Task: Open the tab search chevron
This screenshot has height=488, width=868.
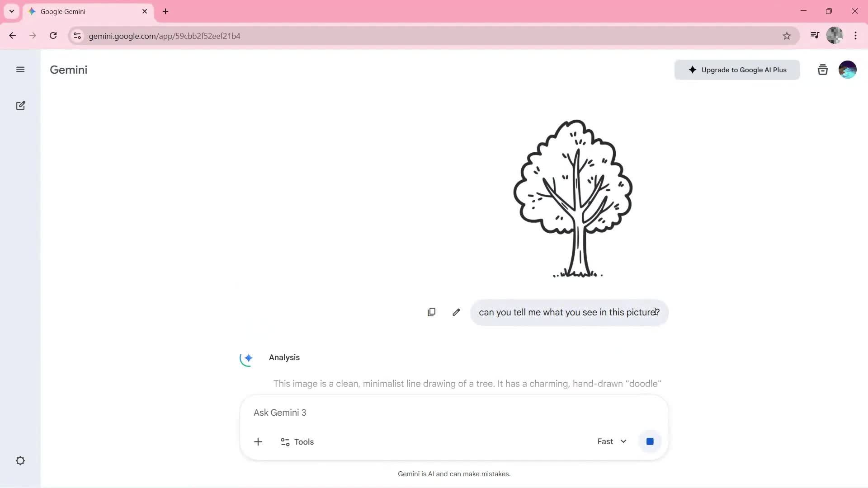Action: [11, 11]
